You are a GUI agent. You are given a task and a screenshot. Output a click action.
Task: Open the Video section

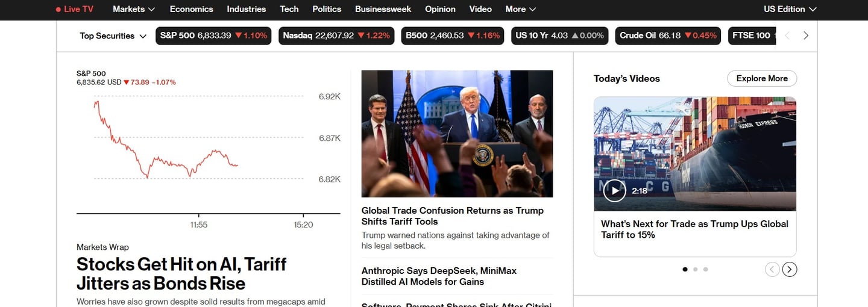480,9
